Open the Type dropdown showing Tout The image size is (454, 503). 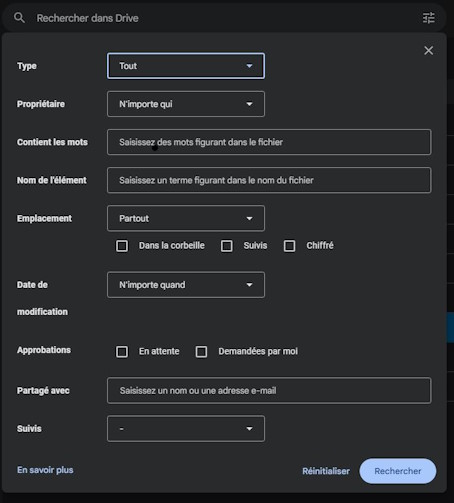pos(186,66)
